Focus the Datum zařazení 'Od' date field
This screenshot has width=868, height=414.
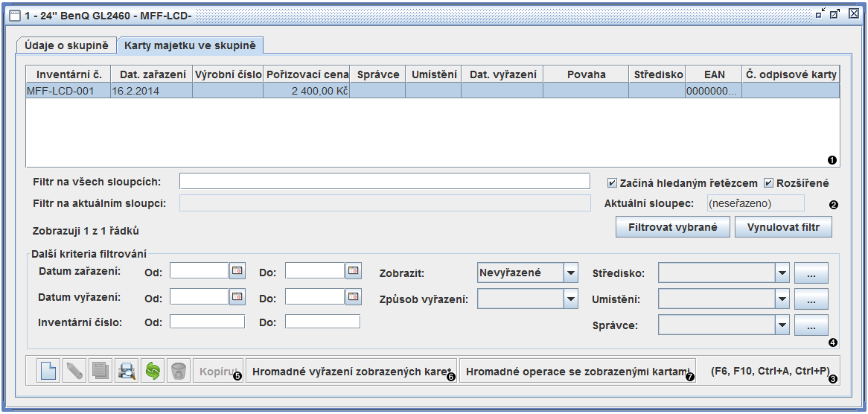coord(200,270)
